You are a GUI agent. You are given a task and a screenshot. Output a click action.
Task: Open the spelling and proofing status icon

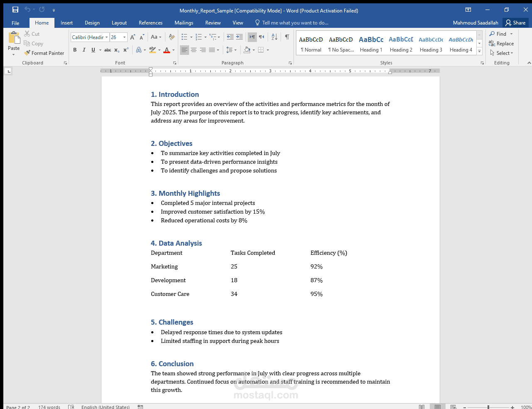coord(71,407)
